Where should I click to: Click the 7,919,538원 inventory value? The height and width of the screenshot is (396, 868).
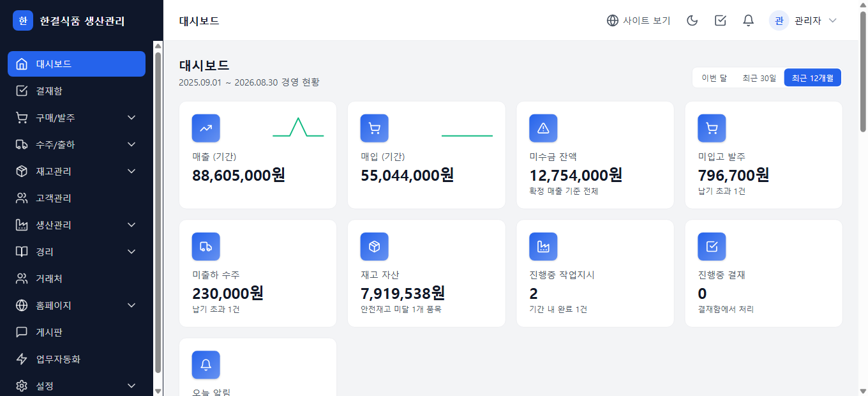tap(403, 293)
